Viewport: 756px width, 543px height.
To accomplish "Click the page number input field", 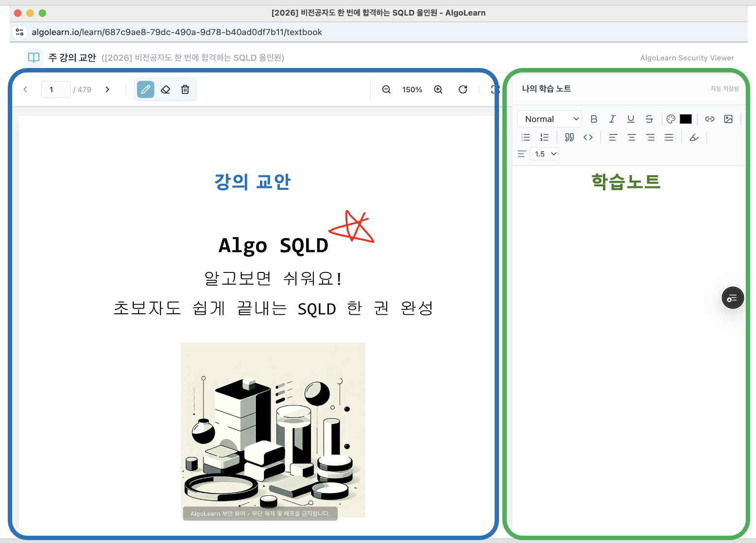I will [56, 89].
